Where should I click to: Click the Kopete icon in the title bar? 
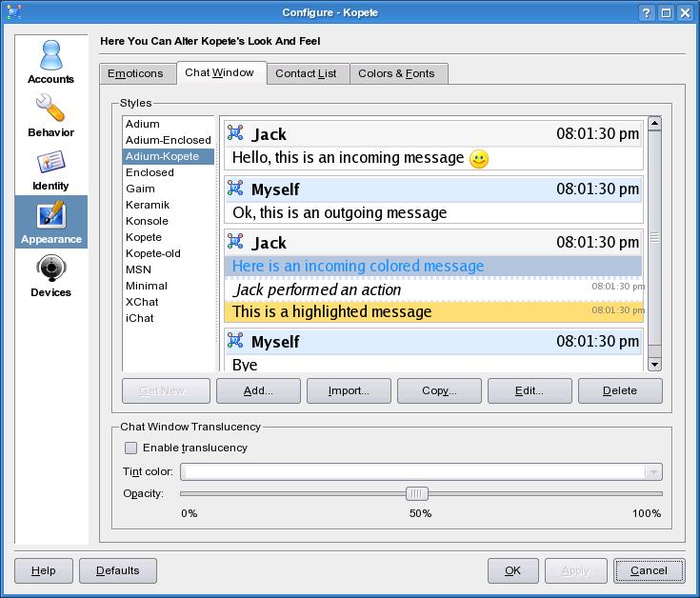point(14,12)
